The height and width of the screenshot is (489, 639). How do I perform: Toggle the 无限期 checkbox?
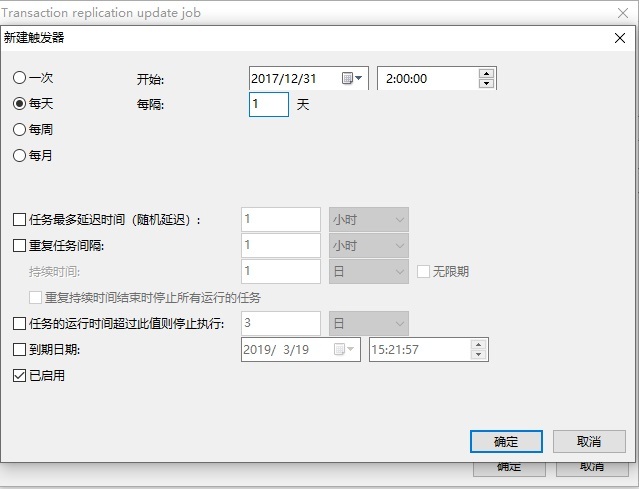point(423,271)
